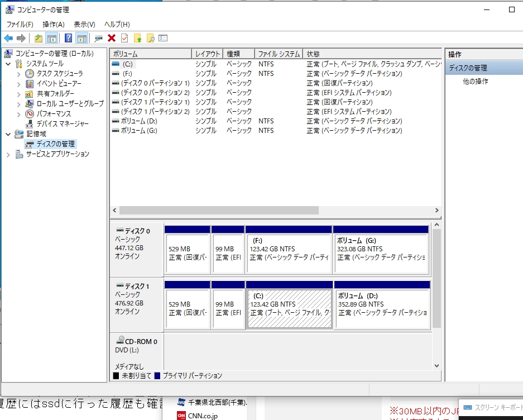Select ボリューム (D:) 352.89 GB partition block
The image size is (523, 420).
382,306
